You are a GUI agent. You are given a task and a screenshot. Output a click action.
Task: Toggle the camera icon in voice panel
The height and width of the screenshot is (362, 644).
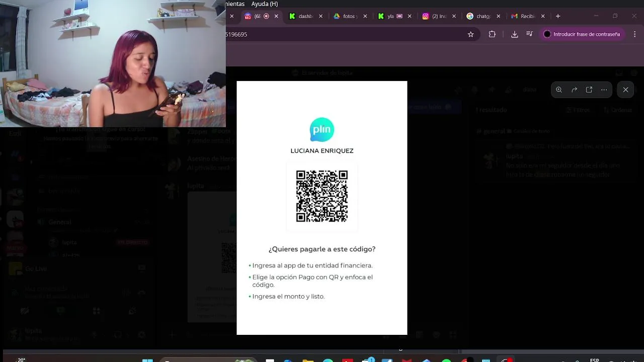click(25, 311)
